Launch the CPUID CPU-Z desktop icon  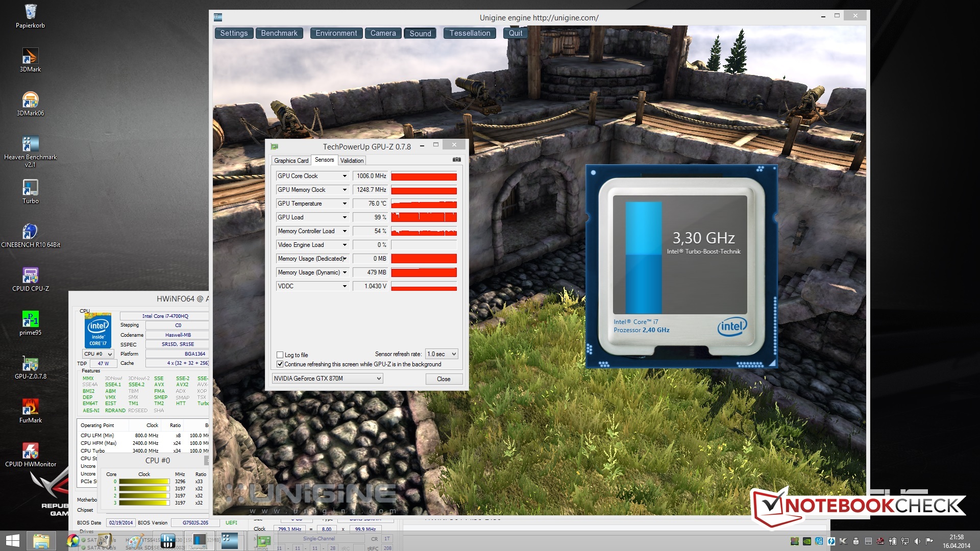point(30,277)
